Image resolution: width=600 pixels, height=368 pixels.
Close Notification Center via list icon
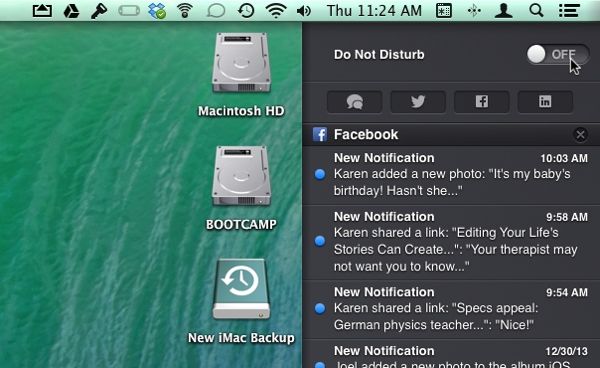(569, 11)
